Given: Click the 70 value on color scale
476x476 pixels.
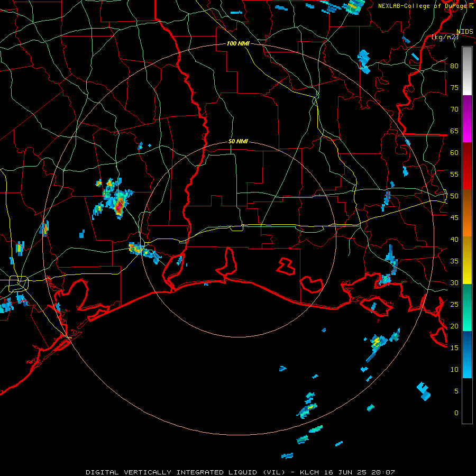Looking at the screenshot, I should pos(454,109).
